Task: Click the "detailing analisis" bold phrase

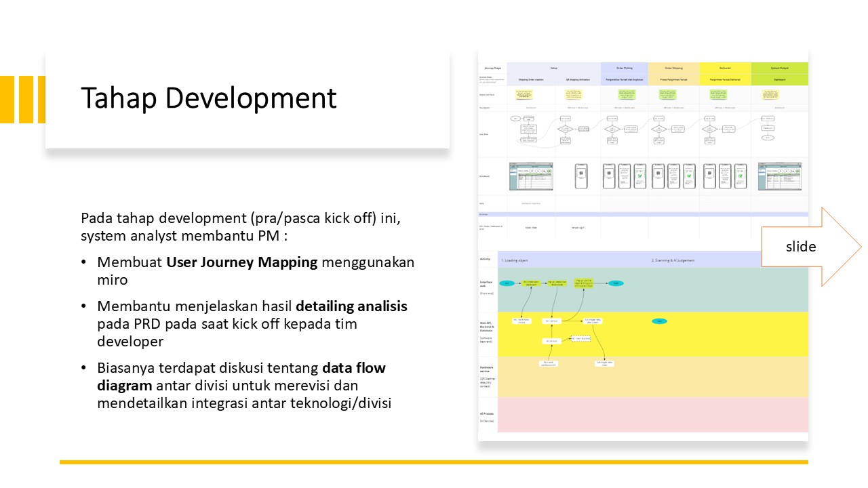Action: click(x=351, y=306)
